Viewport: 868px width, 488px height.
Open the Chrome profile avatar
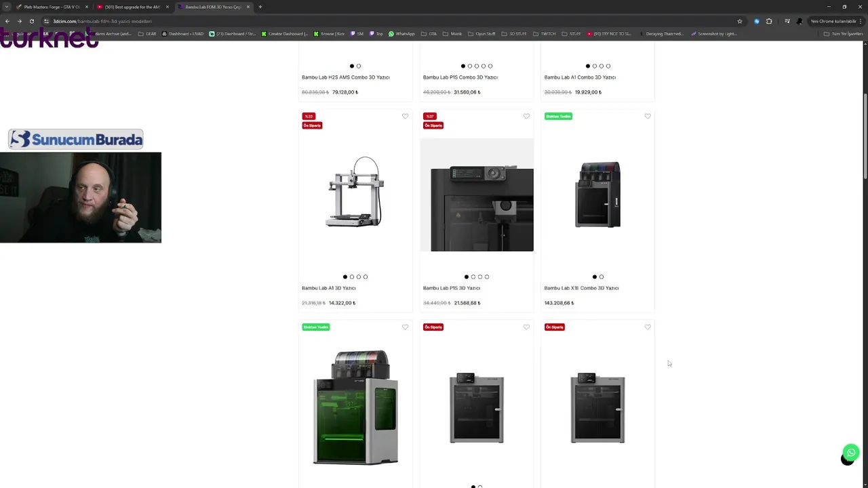[800, 21]
